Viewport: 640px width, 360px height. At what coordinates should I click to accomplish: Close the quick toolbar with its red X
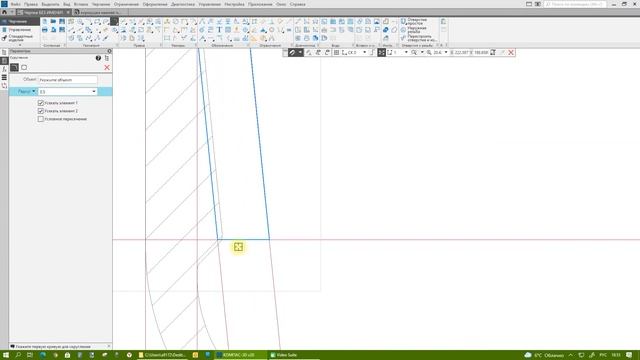511,53
